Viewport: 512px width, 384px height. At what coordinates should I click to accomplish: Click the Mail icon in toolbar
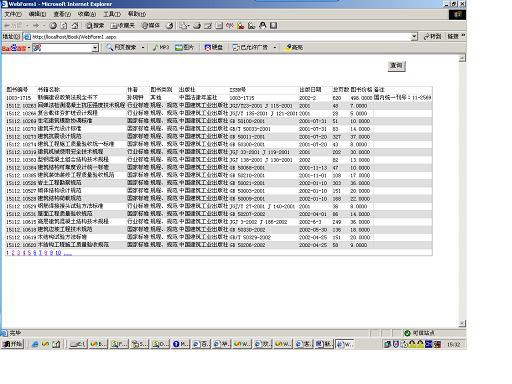click(x=182, y=25)
